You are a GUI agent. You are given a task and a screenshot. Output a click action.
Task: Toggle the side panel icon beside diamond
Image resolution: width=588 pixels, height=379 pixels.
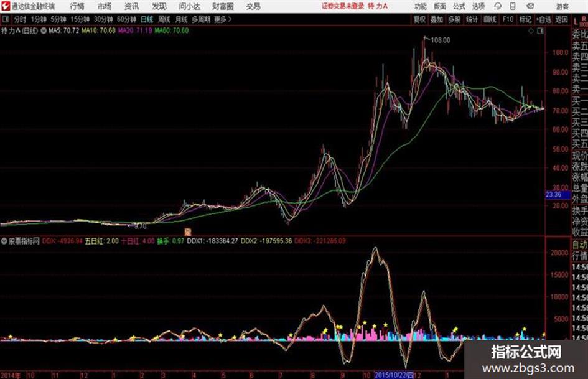pos(540,31)
